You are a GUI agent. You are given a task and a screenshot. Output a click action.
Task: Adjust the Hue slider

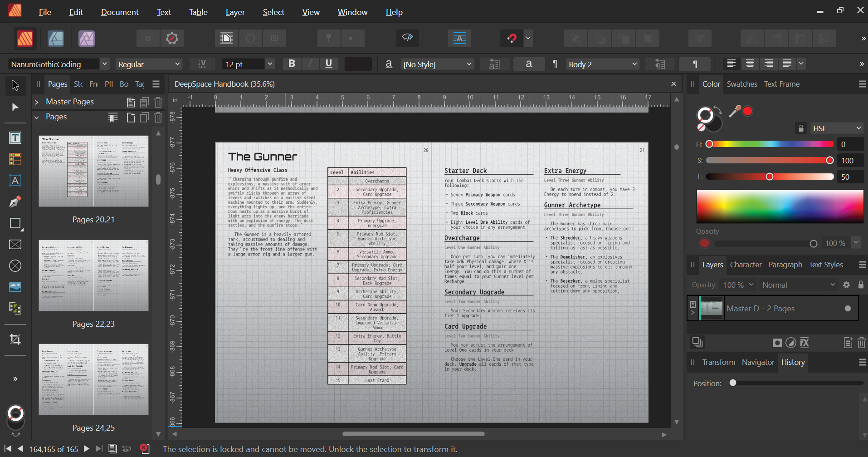[x=770, y=144]
